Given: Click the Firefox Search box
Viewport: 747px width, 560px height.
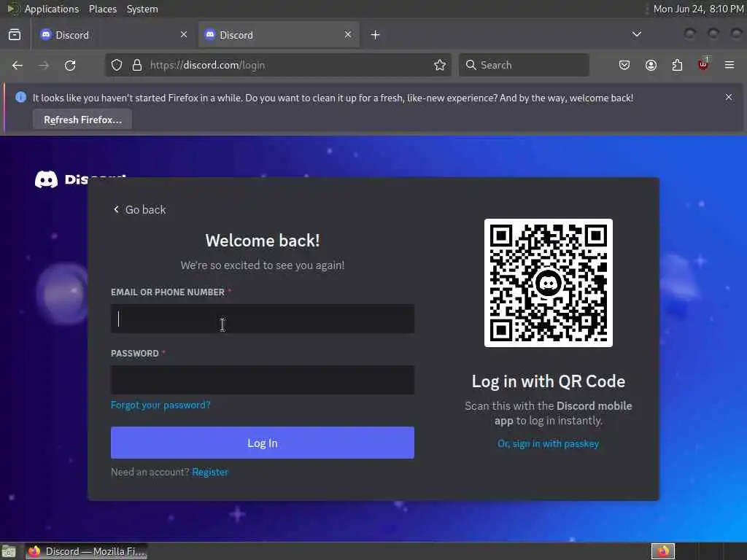Looking at the screenshot, I should [524, 65].
